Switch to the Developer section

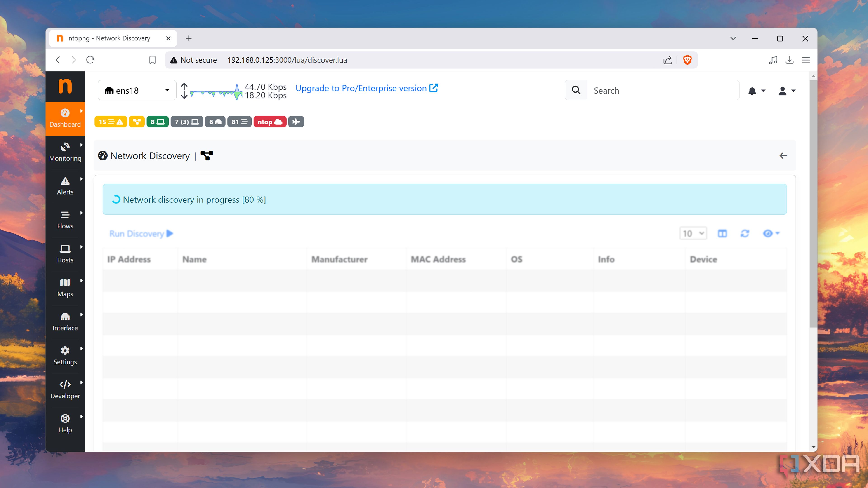point(65,389)
